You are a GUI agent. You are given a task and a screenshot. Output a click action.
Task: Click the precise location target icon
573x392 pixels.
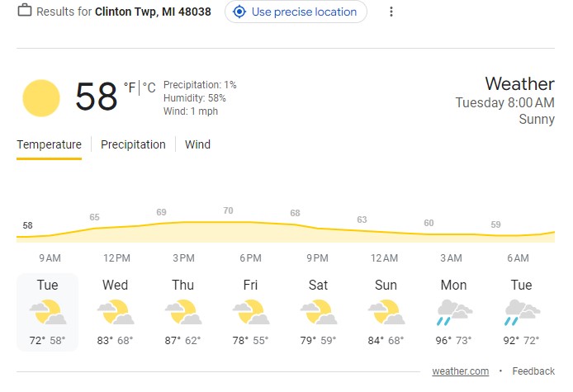click(239, 12)
